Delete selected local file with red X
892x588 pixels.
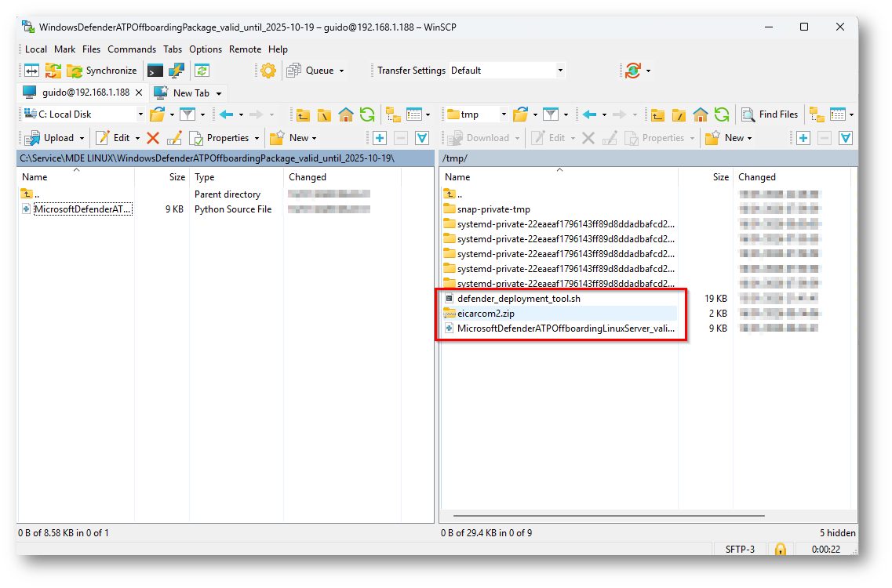(x=153, y=138)
